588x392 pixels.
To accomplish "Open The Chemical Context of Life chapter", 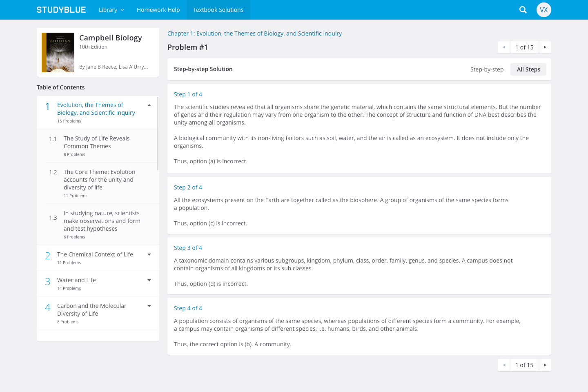I will click(x=95, y=254).
